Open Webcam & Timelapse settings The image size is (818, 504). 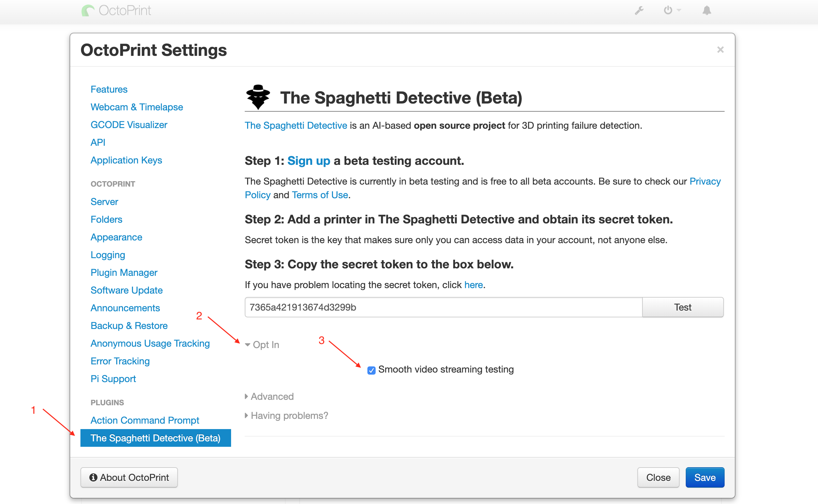click(137, 107)
